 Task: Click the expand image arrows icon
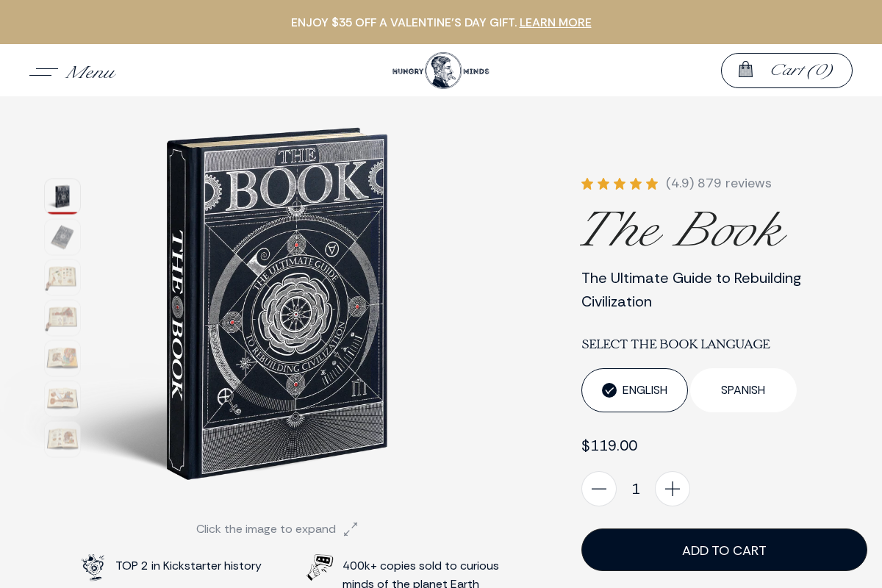pyautogui.click(x=351, y=529)
